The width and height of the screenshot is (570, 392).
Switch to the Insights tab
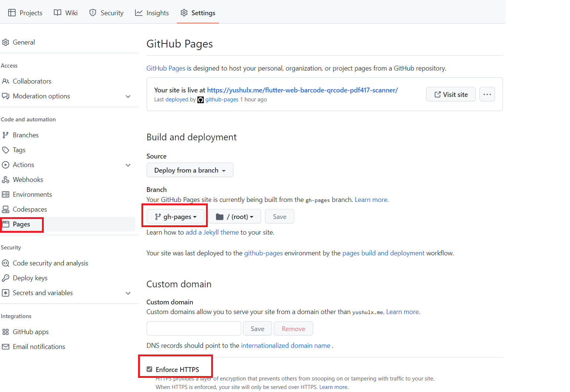(152, 13)
